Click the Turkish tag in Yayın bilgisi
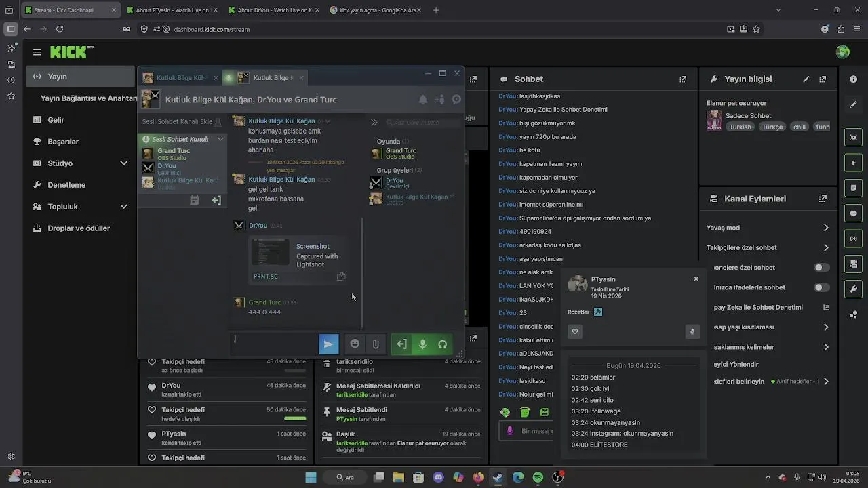This screenshot has height=488, width=868. pos(740,127)
